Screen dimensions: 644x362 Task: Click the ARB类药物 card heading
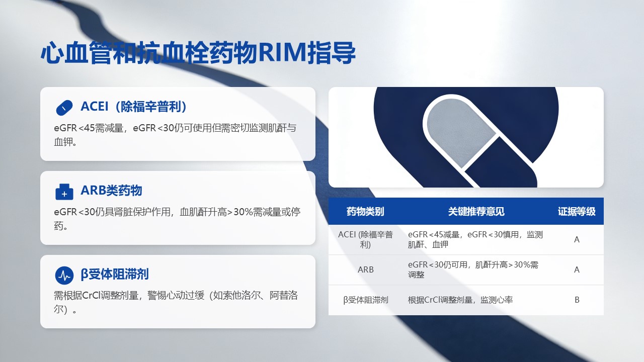tap(111, 191)
